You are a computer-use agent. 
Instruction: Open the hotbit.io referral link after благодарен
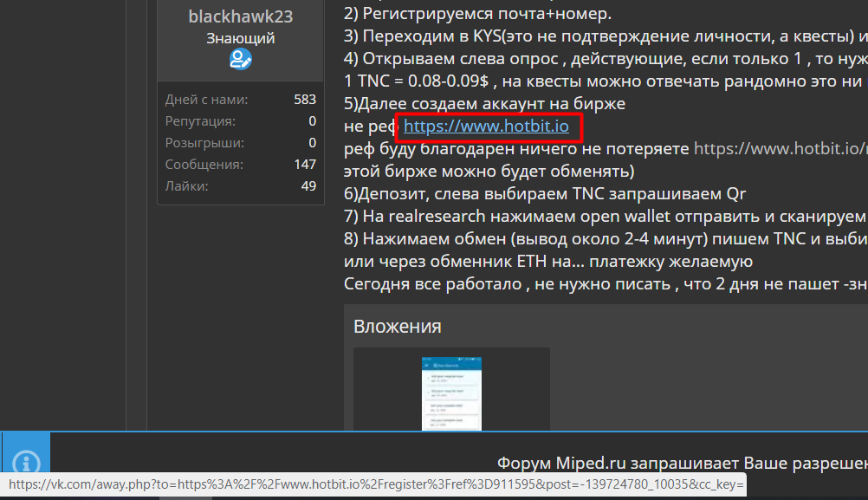pos(781,148)
